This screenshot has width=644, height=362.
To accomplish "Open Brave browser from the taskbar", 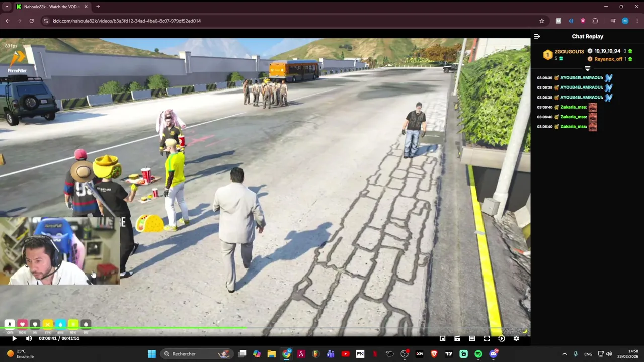I will (x=434, y=354).
